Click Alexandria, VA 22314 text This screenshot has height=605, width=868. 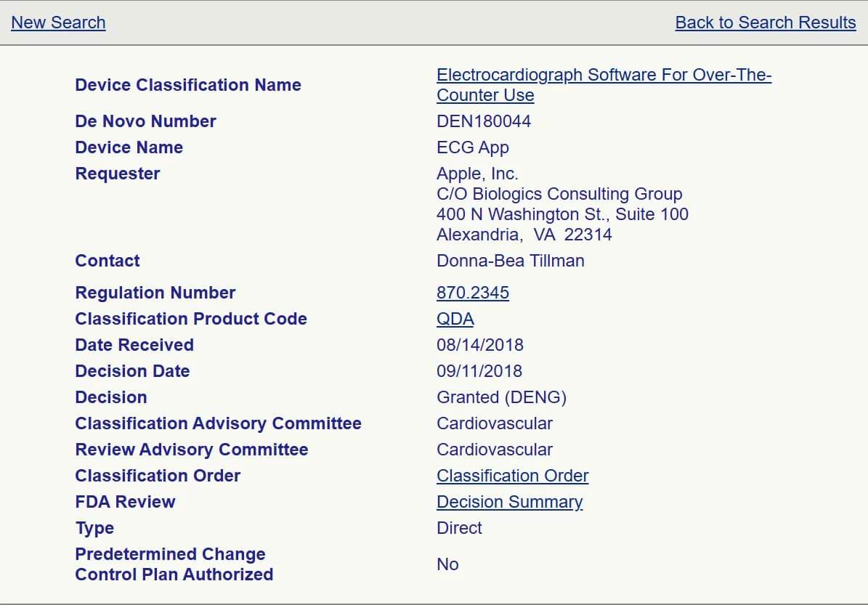coord(524,235)
